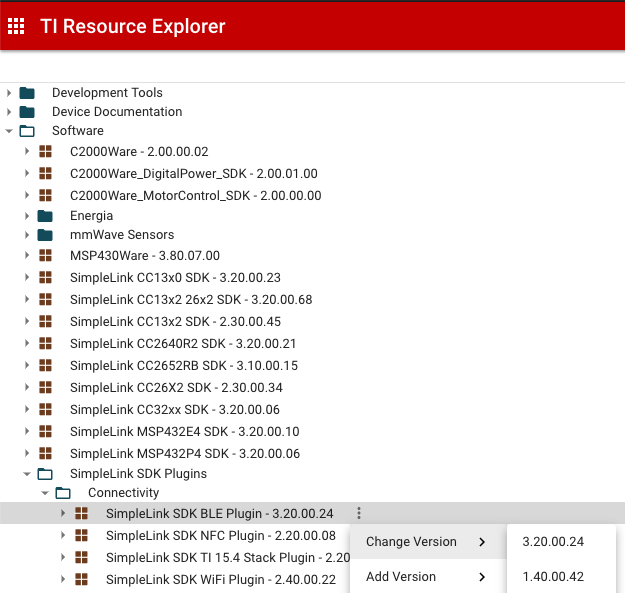Click the CC13x2 26x2 SDK package icon
Screen dimensions: 625x593
click(45, 299)
